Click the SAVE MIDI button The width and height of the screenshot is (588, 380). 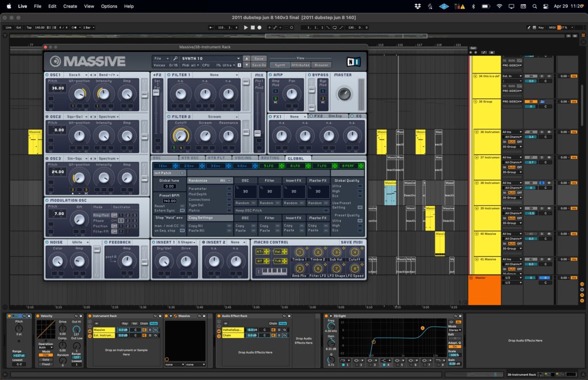coord(352,242)
